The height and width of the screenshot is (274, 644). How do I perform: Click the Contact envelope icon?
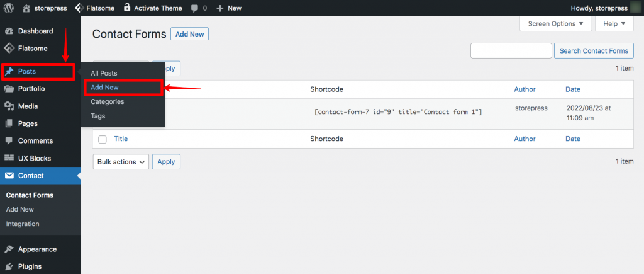[9, 176]
